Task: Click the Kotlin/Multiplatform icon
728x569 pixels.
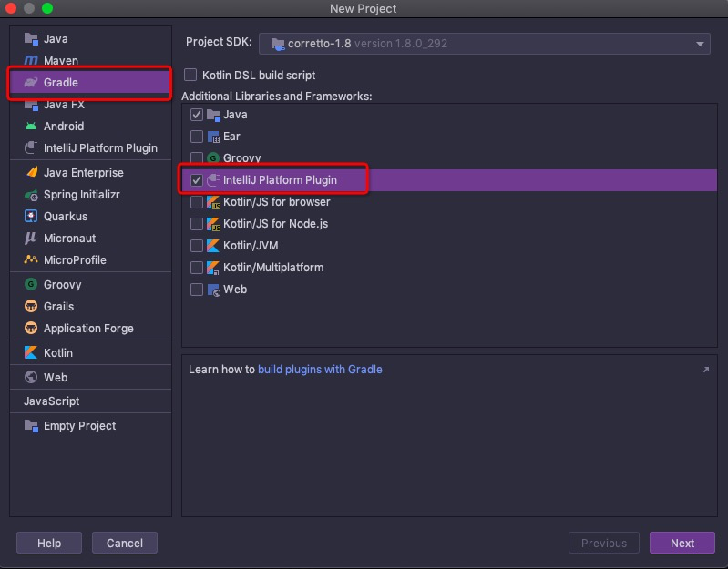Action: (213, 268)
